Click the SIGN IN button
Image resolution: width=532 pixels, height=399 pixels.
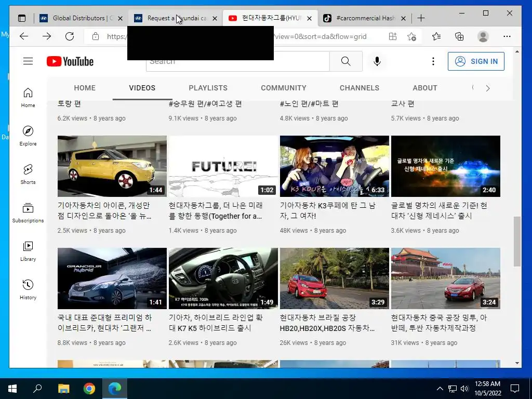(x=476, y=61)
